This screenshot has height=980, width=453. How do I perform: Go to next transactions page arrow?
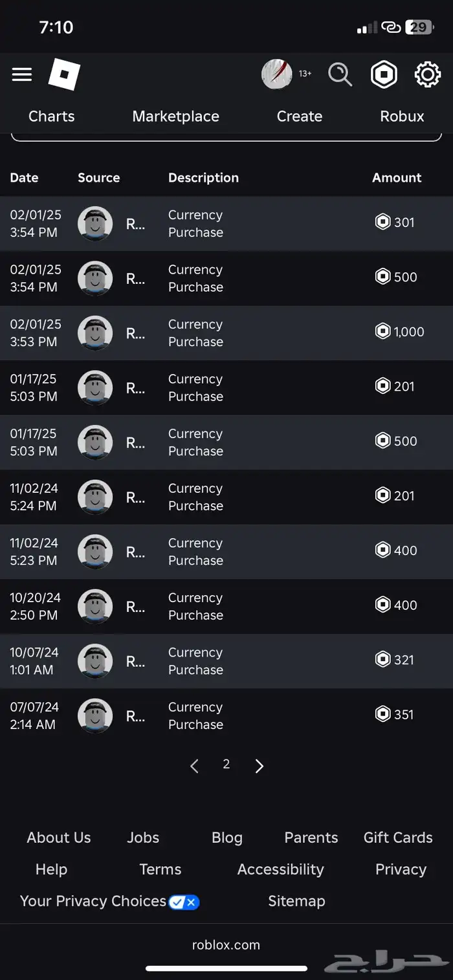(260, 766)
